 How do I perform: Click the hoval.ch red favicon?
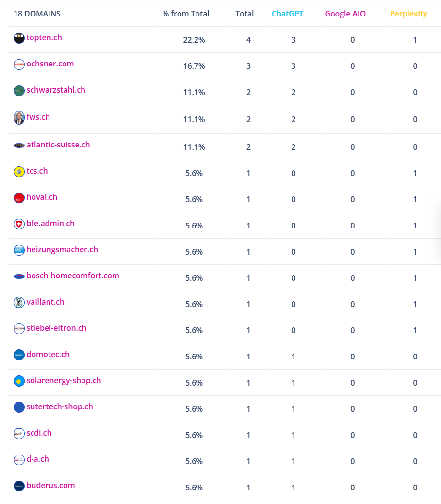pyautogui.click(x=19, y=198)
